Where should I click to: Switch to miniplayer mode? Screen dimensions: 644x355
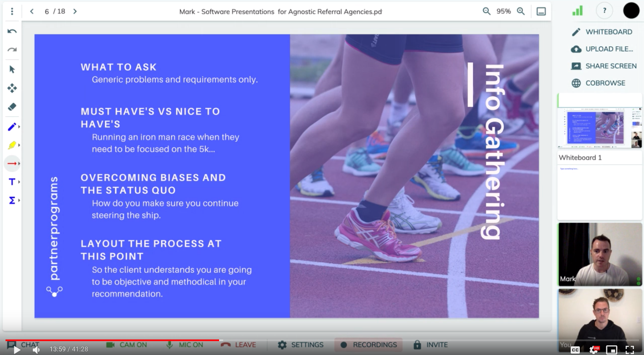tap(611, 349)
